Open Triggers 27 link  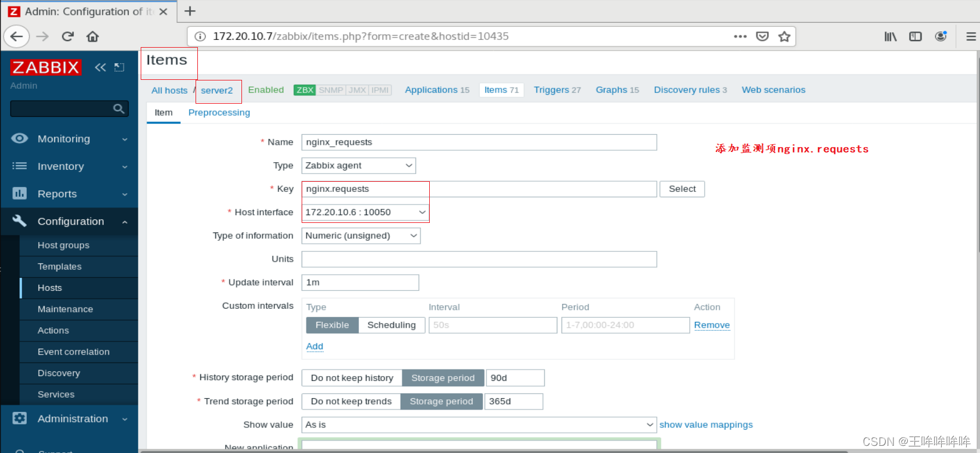[557, 90]
